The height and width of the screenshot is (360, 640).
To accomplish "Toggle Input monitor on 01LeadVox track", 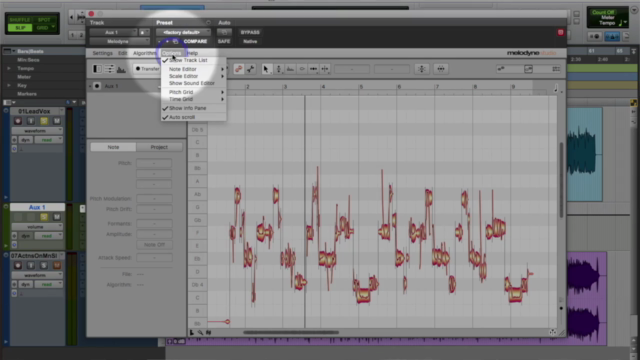I will click(x=31, y=121).
